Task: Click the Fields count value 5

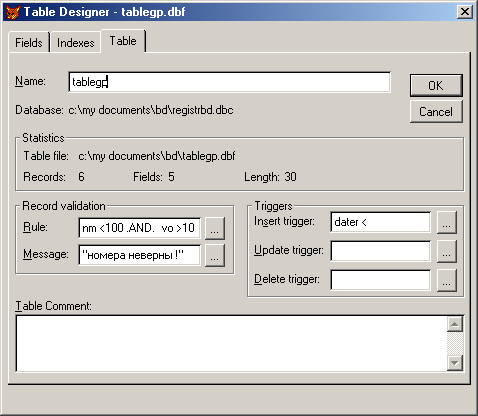Action: (171, 177)
